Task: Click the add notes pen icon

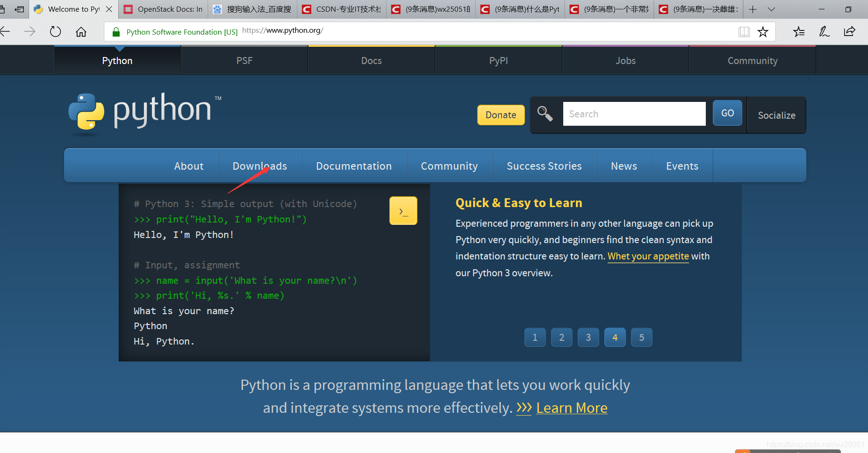Action: pyautogui.click(x=824, y=31)
